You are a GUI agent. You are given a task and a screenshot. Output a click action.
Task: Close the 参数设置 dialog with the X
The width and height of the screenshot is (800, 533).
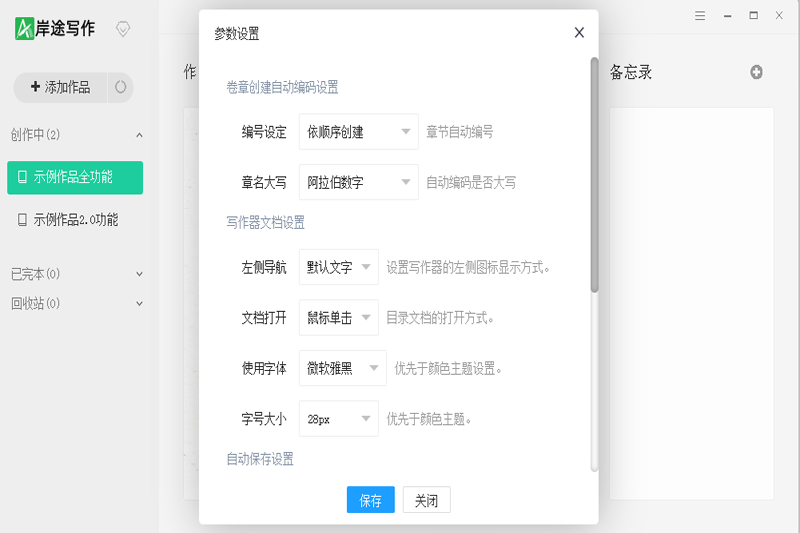tap(579, 33)
